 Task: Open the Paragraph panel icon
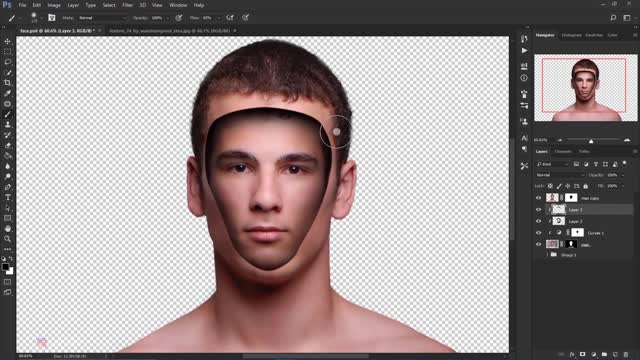tap(524, 149)
